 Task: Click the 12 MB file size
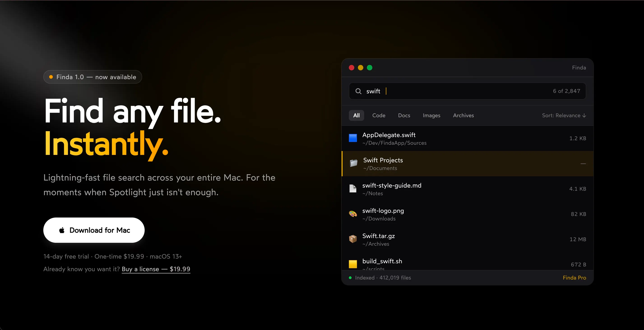point(578,239)
